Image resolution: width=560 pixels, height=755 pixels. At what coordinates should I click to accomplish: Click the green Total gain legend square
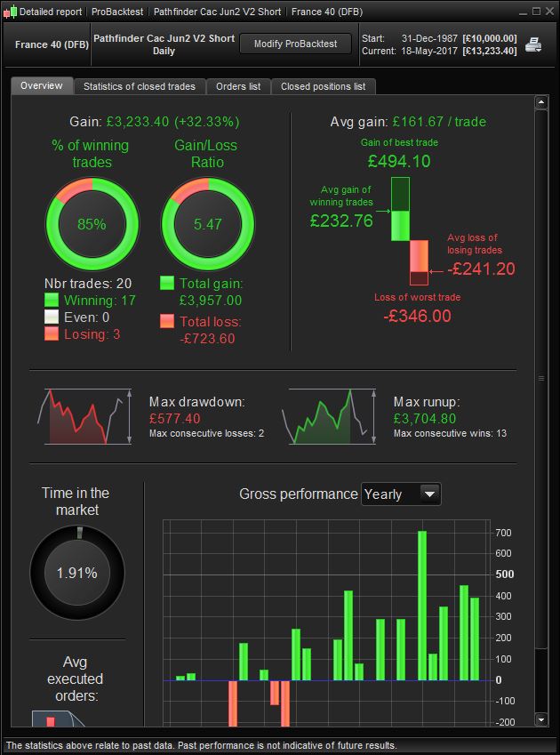tap(167, 283)
